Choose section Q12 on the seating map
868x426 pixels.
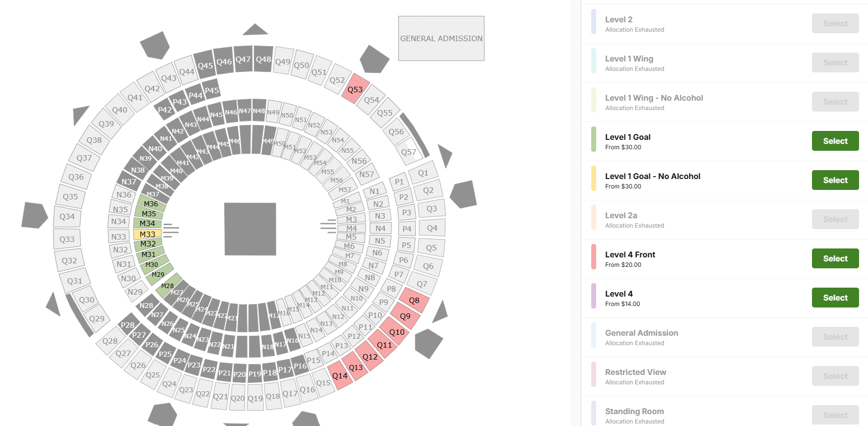click(370, 357)
